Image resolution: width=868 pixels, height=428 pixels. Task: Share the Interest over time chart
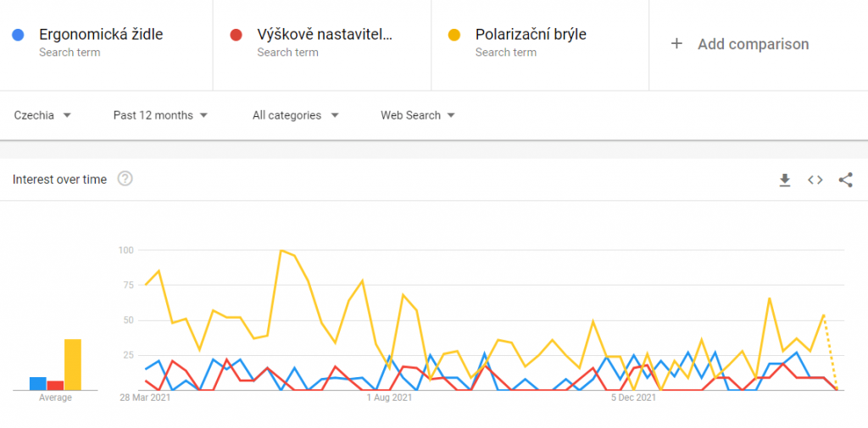845,180
